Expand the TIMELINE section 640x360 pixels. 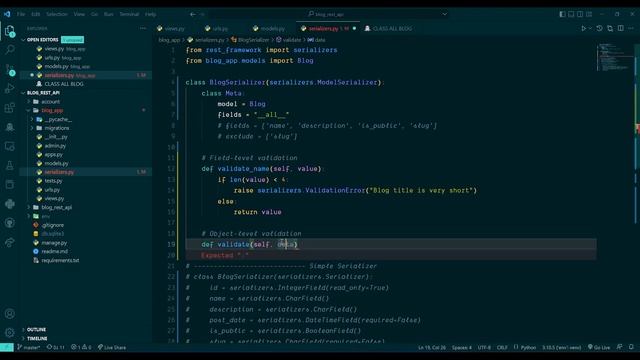(37, 338)
